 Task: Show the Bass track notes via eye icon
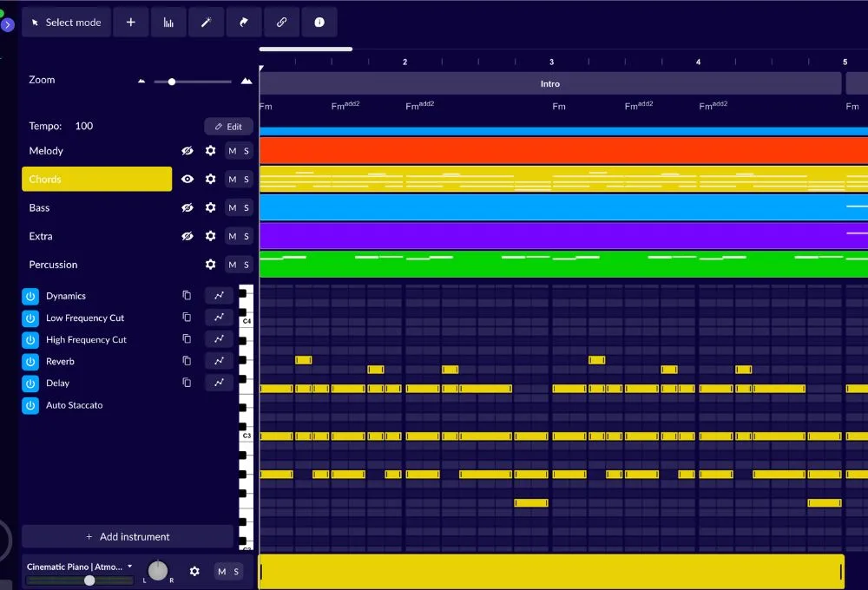[x=187, y=207]
